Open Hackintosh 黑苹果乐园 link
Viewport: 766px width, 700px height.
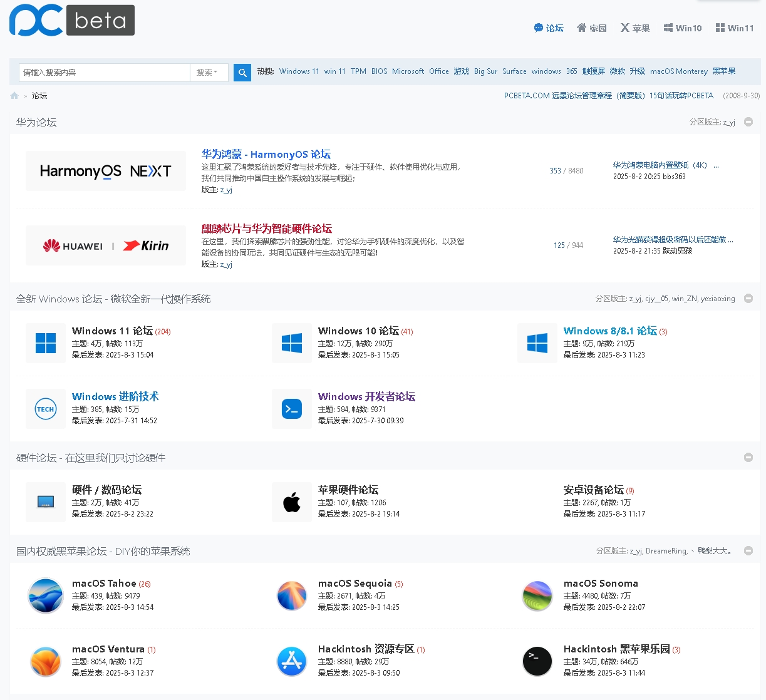pos(617,649)
